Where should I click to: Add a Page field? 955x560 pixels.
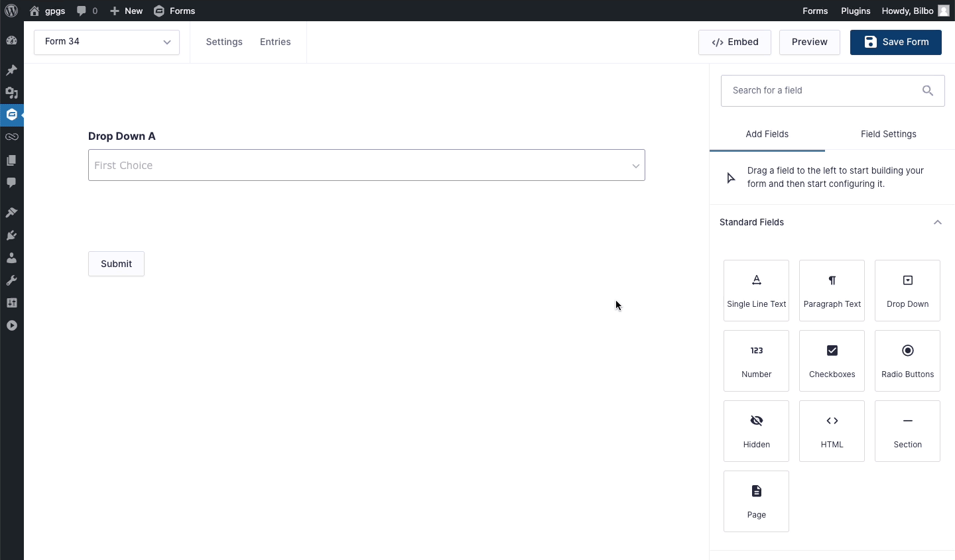point(757,502)
